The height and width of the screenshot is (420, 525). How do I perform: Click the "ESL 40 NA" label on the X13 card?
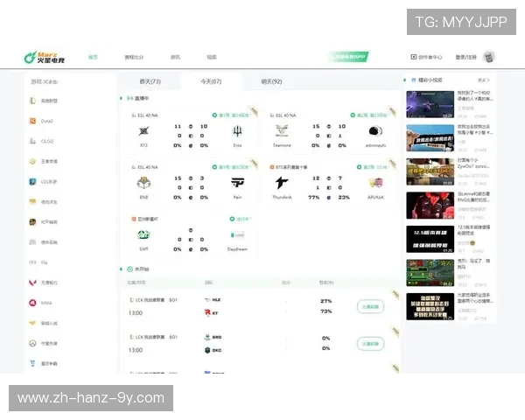click(x=147, y=115)
